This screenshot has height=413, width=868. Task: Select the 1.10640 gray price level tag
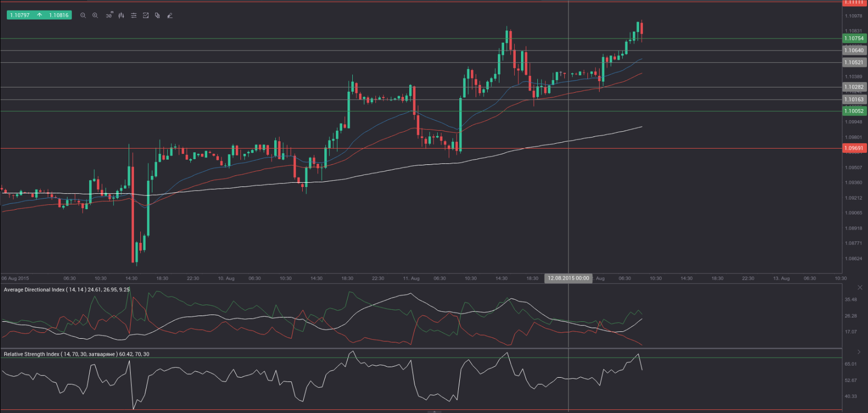point(854,51)
